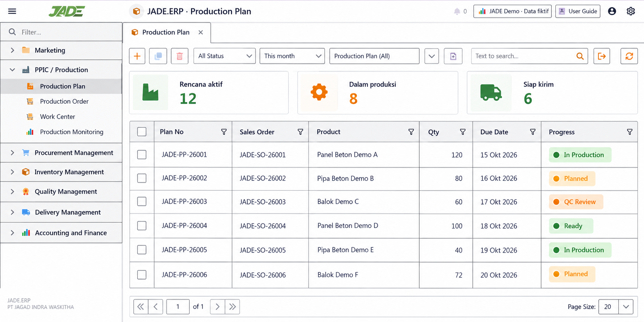This screenshot has height=322, width=644.
Task: Open Production Plan in sidebar
Action: tap(61, 86)
